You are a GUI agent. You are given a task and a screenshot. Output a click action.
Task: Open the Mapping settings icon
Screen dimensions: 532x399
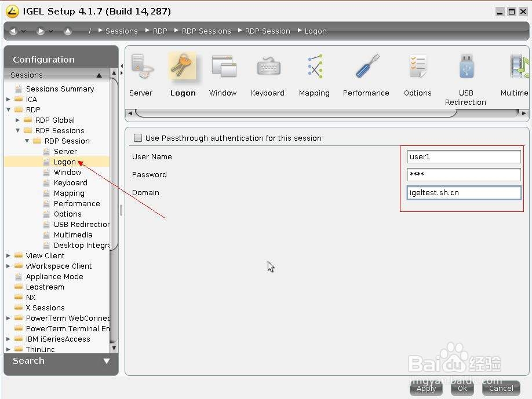[x=315, y=67]
